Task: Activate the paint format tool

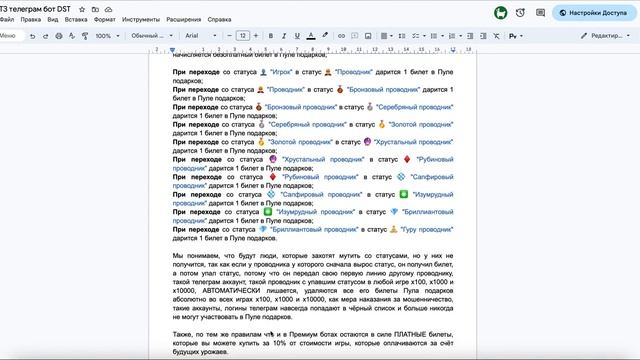Action: pyautogui.click(x=85, y=36)
